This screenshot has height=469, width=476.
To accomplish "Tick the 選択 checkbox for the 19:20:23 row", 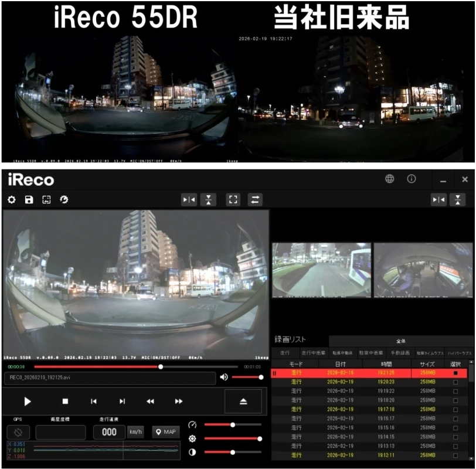I will (x=455, y=381).
